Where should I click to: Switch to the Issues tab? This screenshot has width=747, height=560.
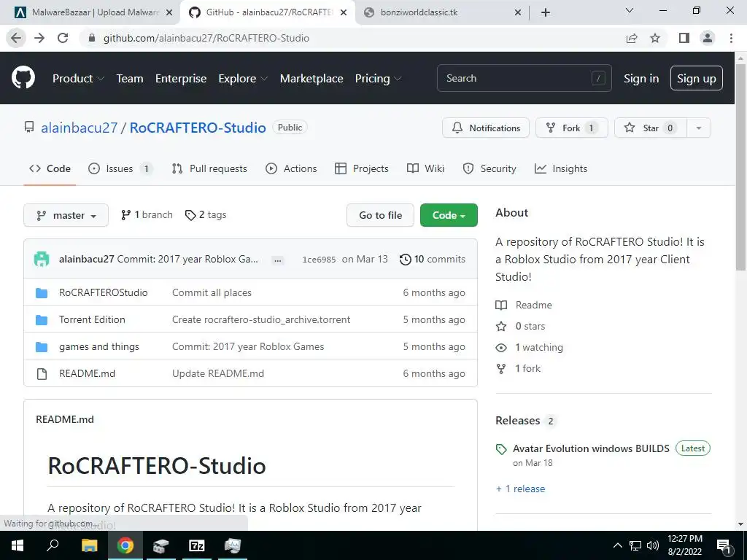pyautogui.click(x=120, y=168)
